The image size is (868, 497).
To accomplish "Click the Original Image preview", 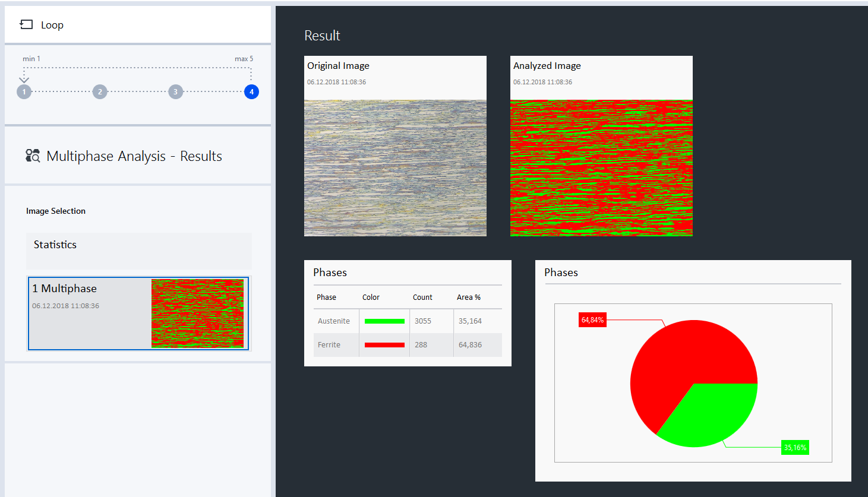I will (x=395, y=168).
